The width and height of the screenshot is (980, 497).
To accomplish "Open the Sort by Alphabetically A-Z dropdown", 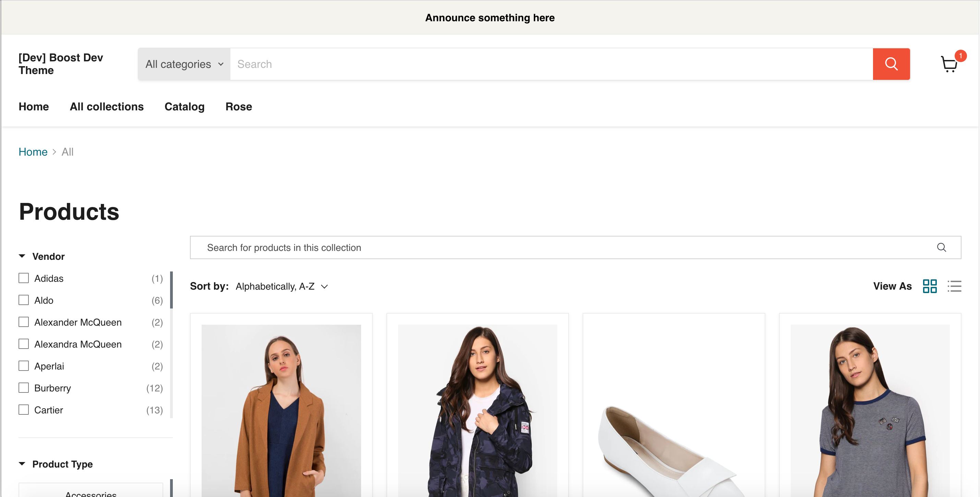I will point(282,286).
